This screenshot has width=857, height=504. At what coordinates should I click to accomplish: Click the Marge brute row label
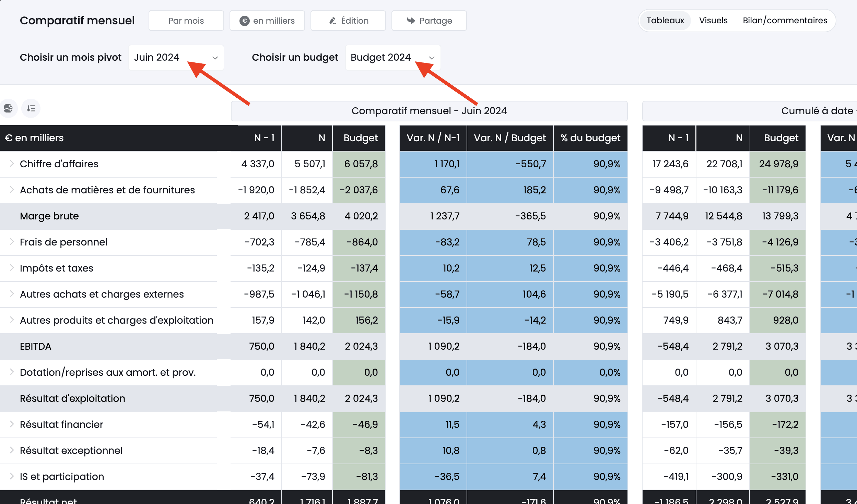[49, 216]
